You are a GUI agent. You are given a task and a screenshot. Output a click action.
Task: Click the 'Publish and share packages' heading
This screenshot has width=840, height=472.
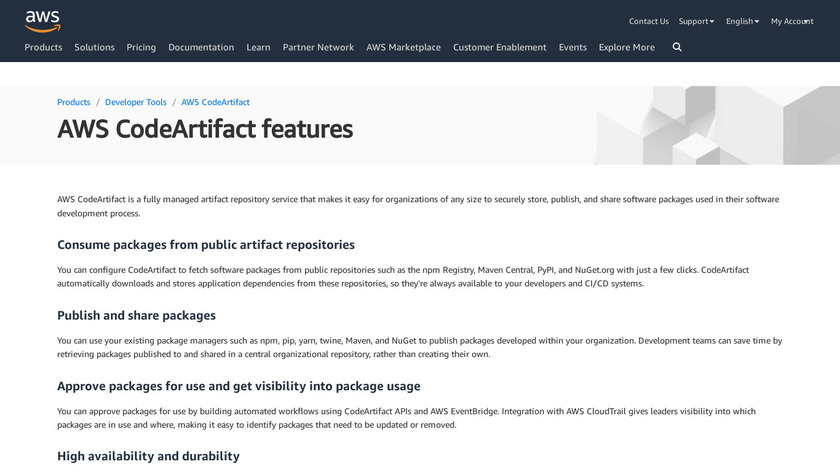coord(136,316)
